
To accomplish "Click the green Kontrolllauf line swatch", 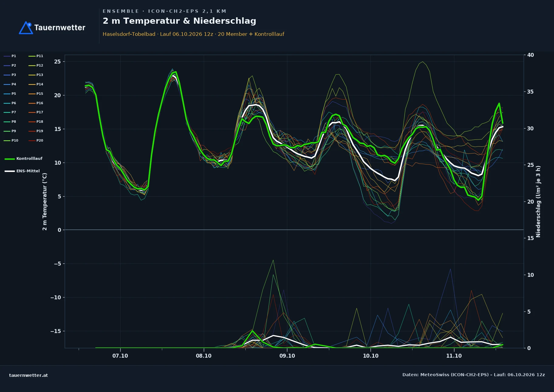I will click(x=10, y=159).
